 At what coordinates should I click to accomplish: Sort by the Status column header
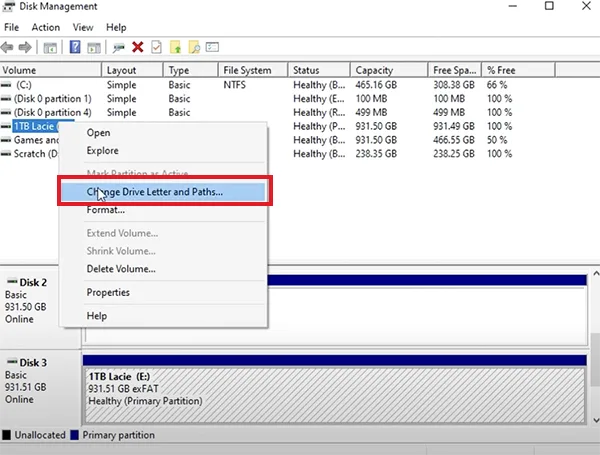click(319, 70)
